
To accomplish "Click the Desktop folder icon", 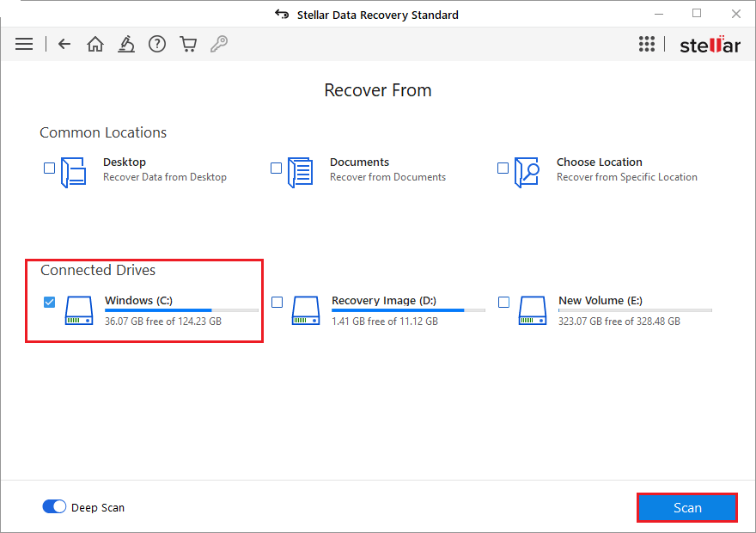I will 74,172.
